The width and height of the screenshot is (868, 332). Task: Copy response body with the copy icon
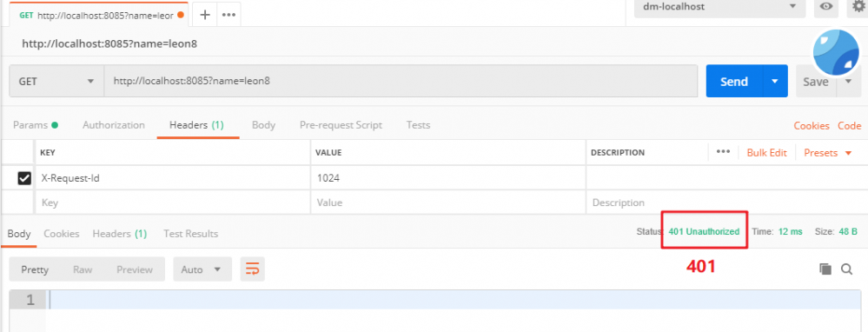pyautogui.click(x=825, y=269)
